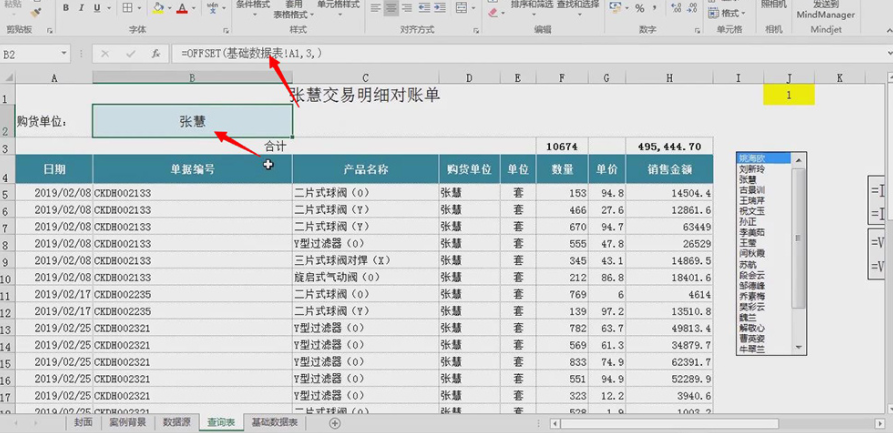Add a new sheet with plus
Image resolution: width=893 pixels, height=433 pixels.
335,423
